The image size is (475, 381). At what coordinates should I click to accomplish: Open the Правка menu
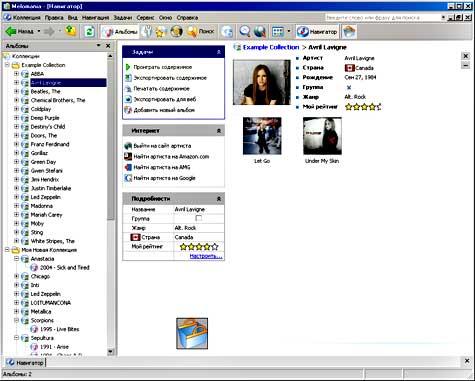pyautogui.click(x=54, y=18)
